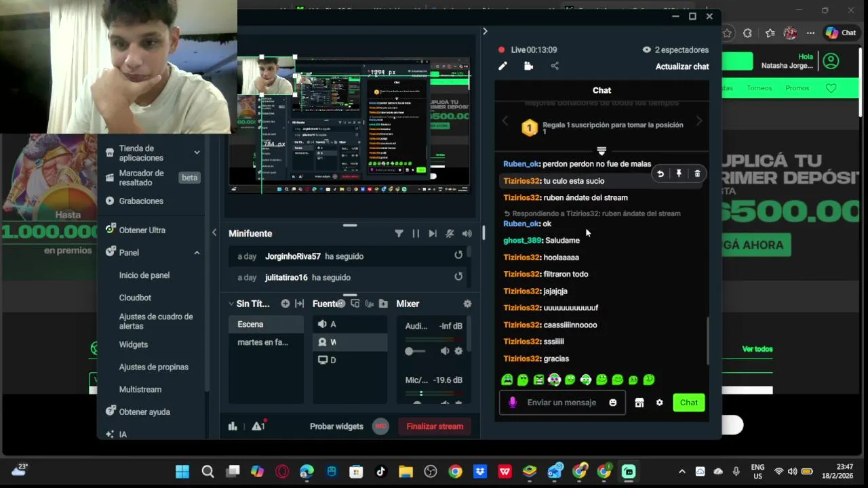The image size is (868, 488).
Task: Open the Mixer panel settings gear
Action: coord(467,304)
